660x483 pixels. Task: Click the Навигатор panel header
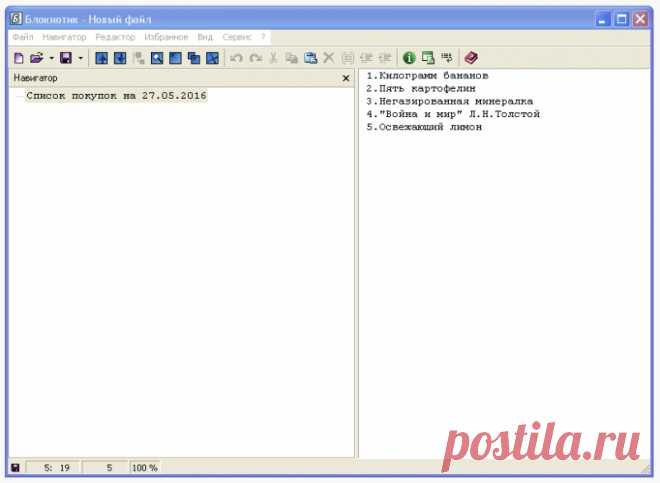pyautogui.click(x=181, y=78)
